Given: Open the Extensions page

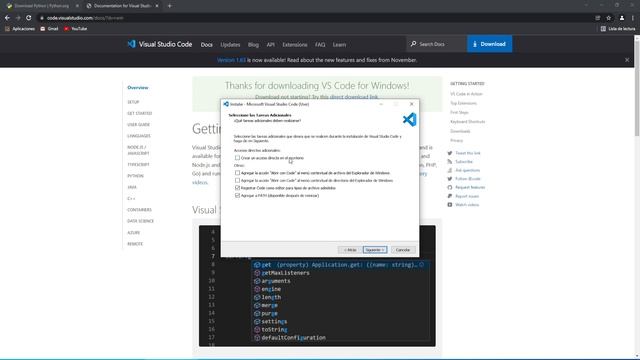Looking at the screenshot, I should (295, 45).
